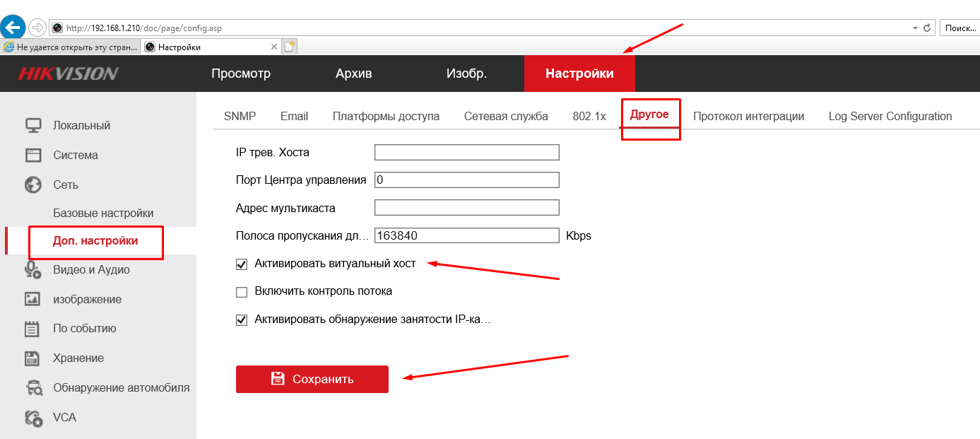Click the browser back navigation arrow
980x439 pixels.
[13, 26]
